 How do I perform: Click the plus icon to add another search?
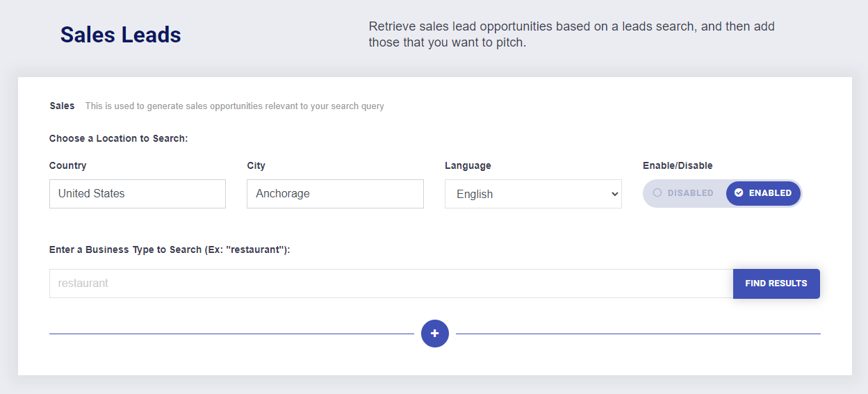[435, 334]
